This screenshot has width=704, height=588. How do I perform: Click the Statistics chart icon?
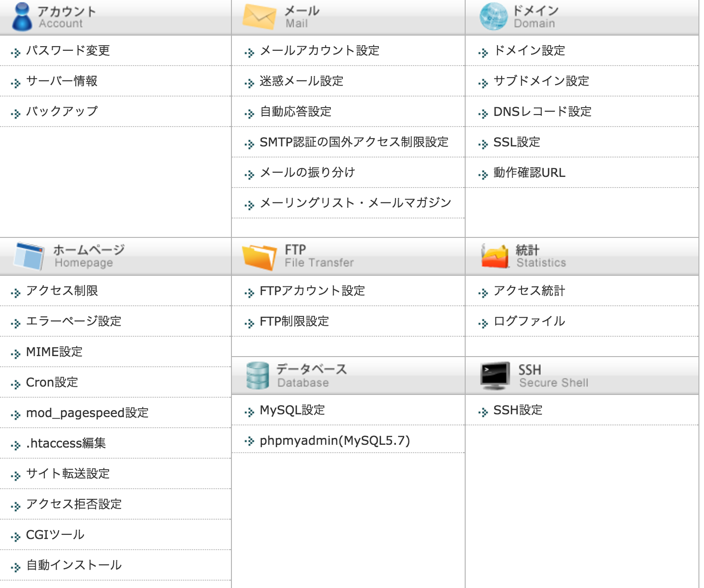[x=495, y=256]
